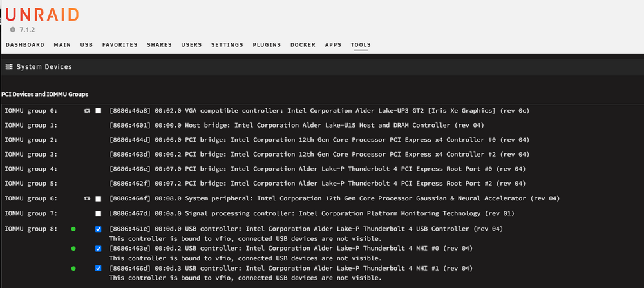The height and width of the screenshot is (288, 644).
Task: Uncheck the Thunderbolt 4 NHI #1 checkbox
Action: point(98,268)
